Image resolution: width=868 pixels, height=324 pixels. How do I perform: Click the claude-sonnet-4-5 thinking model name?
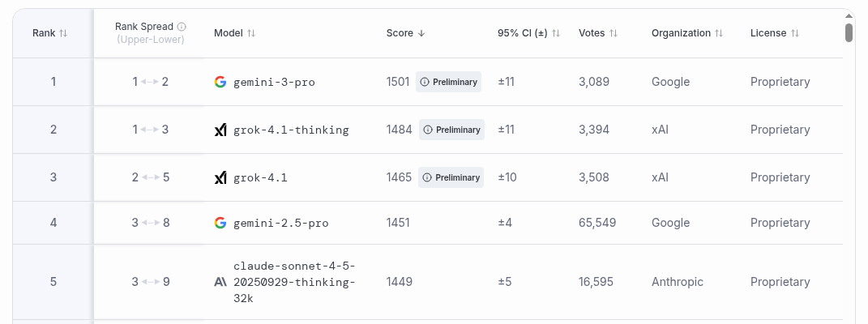coord(294,282)
